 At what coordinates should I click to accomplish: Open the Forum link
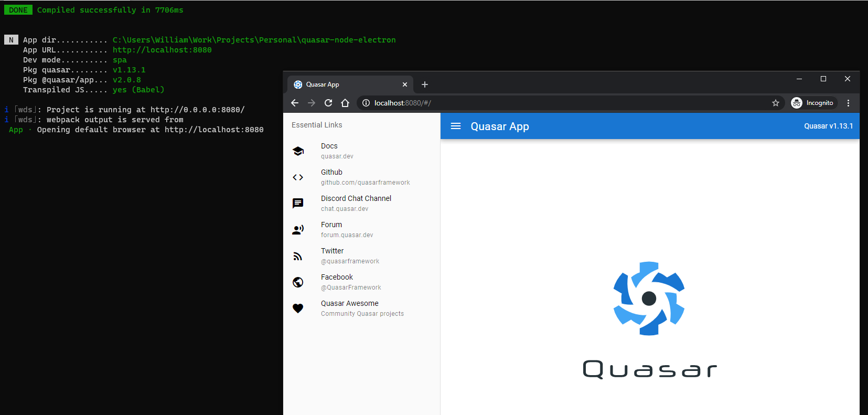tap(362, 230)
